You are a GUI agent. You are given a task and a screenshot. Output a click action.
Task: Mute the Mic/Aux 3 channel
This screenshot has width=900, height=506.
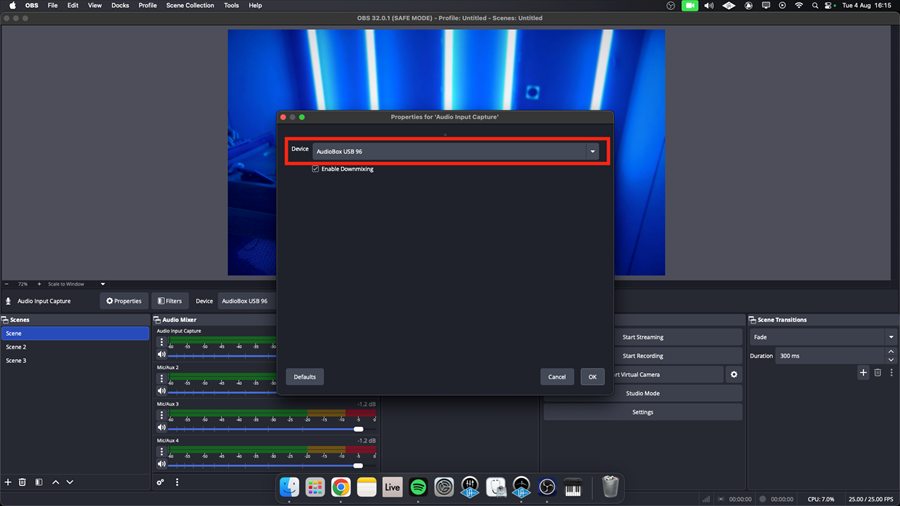coord(161,428)
